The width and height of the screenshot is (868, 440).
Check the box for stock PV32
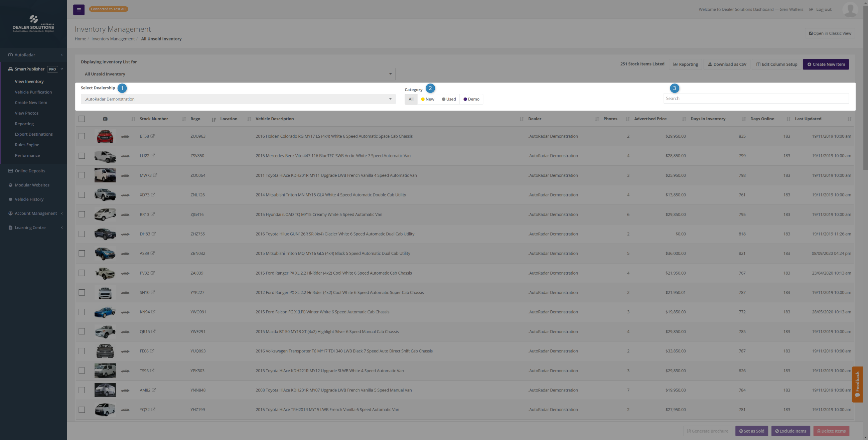coord(82,273)
